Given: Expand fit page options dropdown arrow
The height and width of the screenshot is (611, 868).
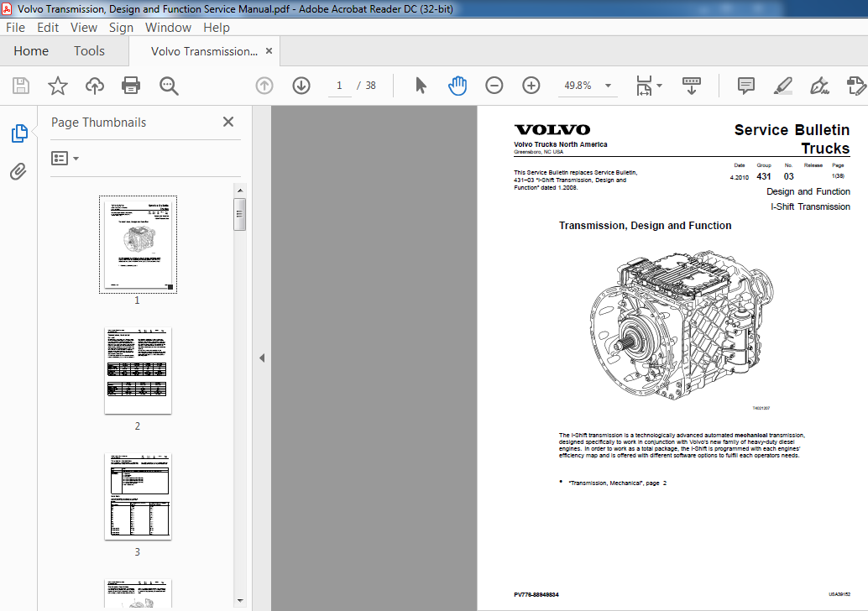Looking at the screenshot, I should pos(659,86).
